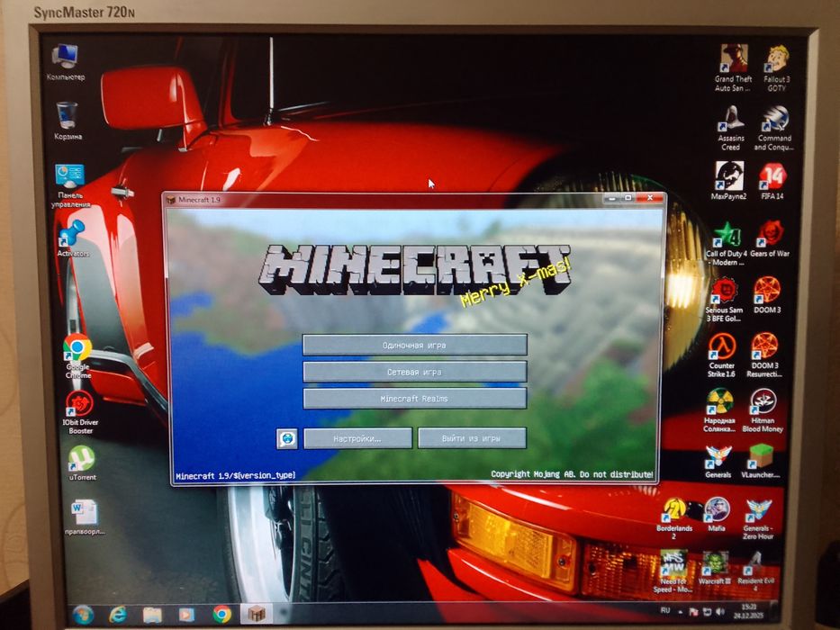Open Minecraft Realms
The height and width of the screenshot is (630, 840).
coord(415,399)
